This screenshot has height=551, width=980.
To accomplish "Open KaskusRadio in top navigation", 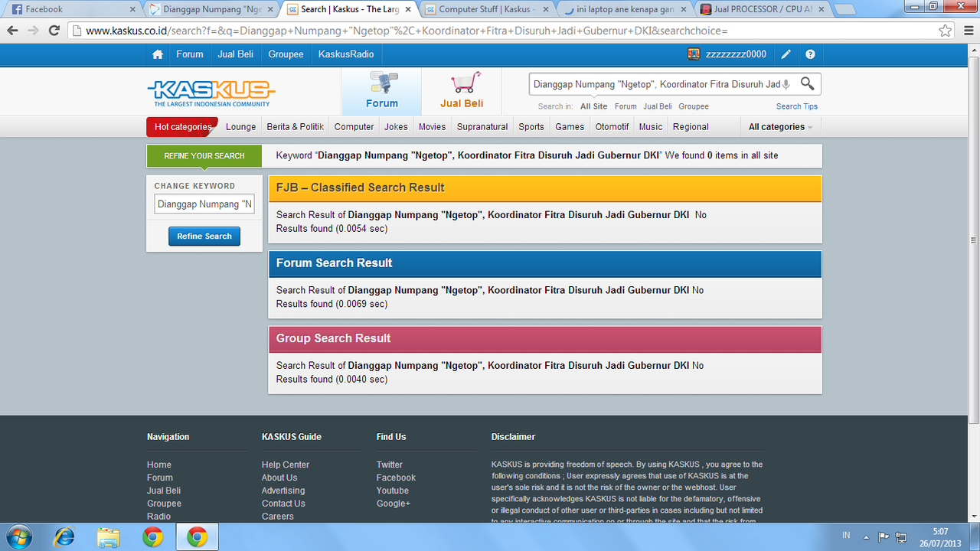I will tap(346, 54).
